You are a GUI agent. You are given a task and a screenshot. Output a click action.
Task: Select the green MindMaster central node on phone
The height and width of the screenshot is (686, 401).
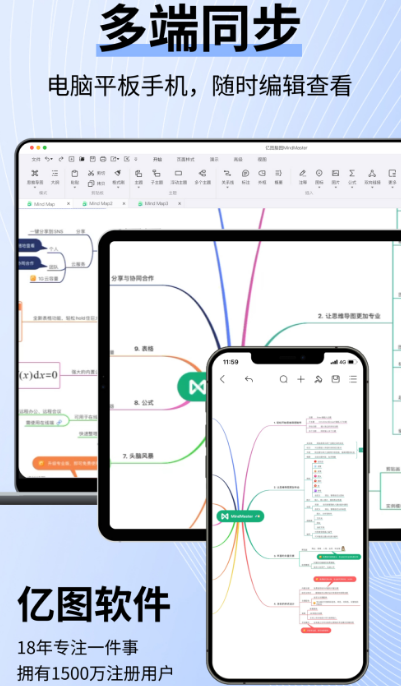[241, 516]
